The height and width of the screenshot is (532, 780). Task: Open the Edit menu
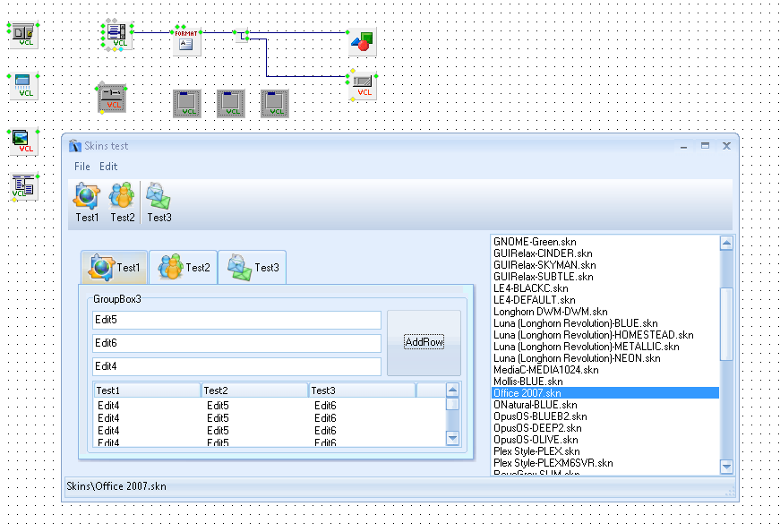[108, 167]
